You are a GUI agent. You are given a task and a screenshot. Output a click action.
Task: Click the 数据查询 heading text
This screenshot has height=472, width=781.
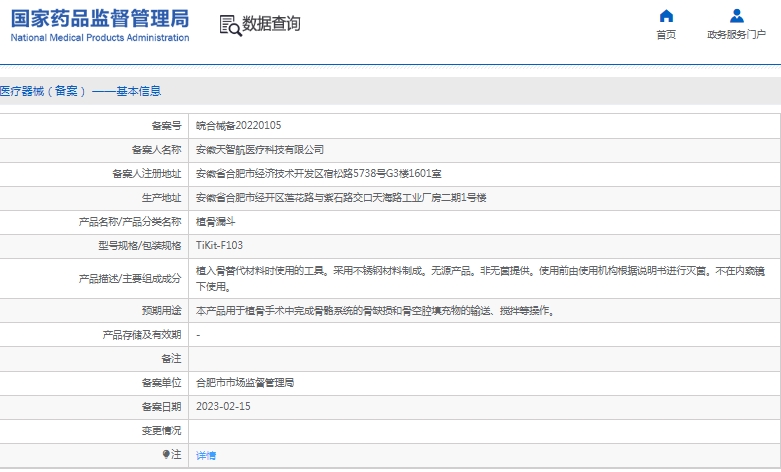[271, 23]
